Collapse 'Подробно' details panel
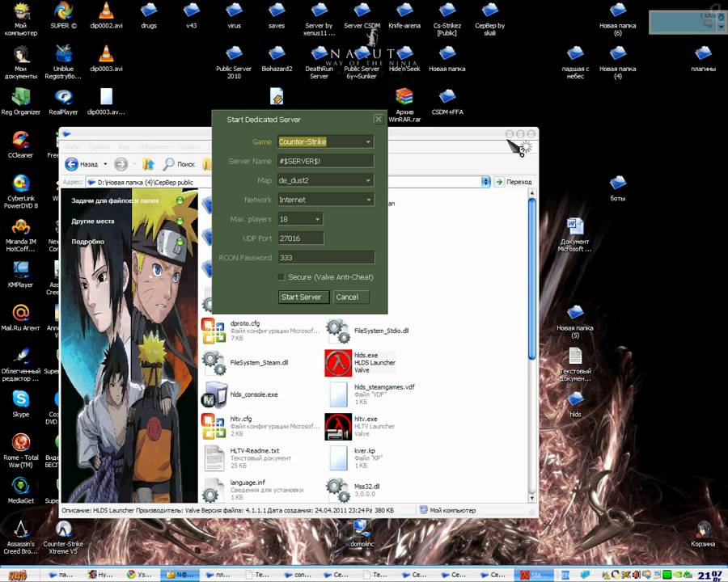The image size is (728, 582). [x=180, y=242]
